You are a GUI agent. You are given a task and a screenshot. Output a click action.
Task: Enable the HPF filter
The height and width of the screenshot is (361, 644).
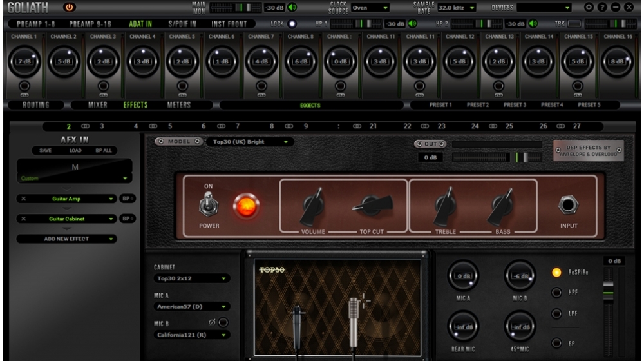coord(556,292)
